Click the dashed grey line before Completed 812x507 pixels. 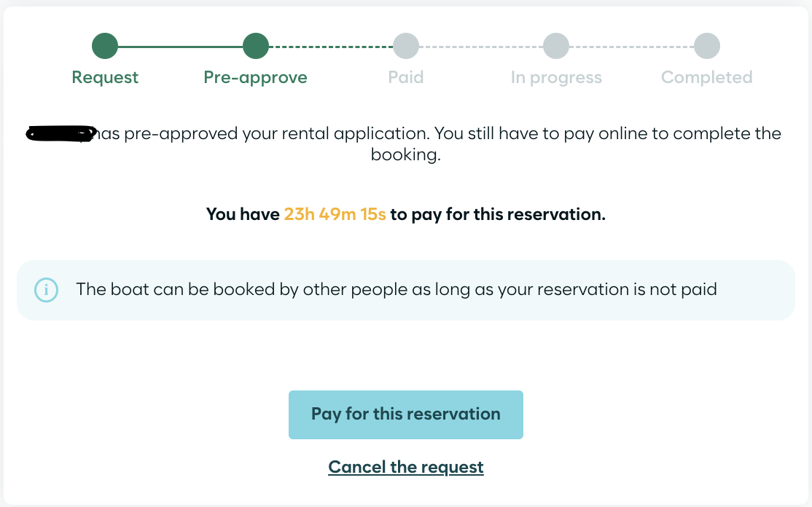(x=631, y=47)
